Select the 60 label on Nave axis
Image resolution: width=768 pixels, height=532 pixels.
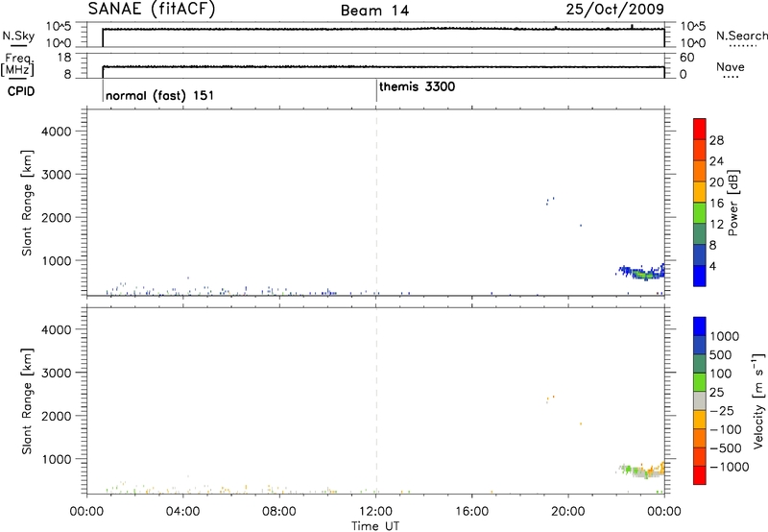point(687,58)
